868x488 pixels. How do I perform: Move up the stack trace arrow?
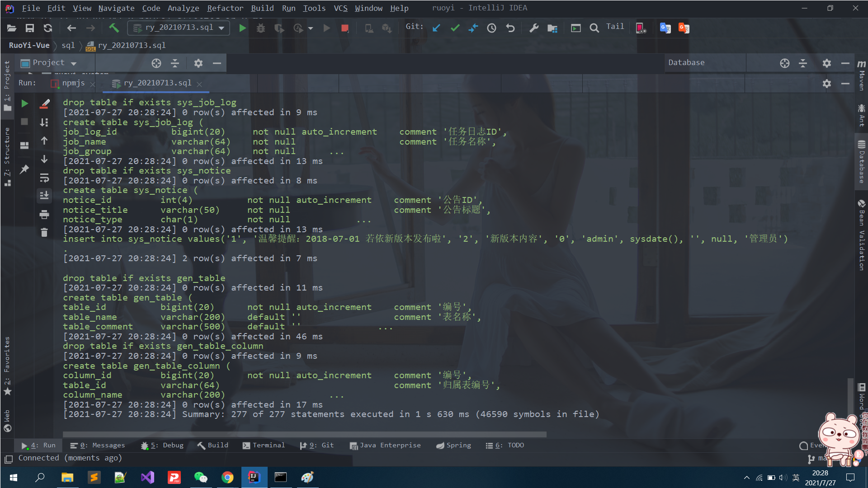[44, 141]
